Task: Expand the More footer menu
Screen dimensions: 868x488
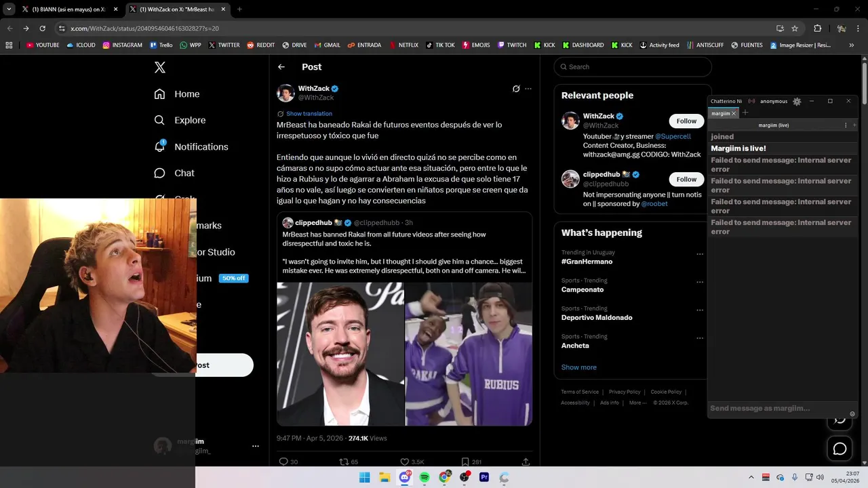Action: click(x=637, y=403)
